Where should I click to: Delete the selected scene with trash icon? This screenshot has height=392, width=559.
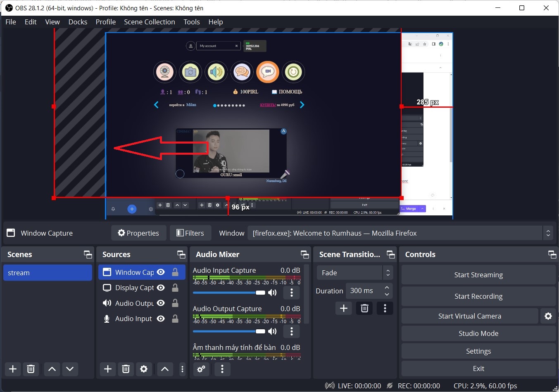(x=31, y=369)
